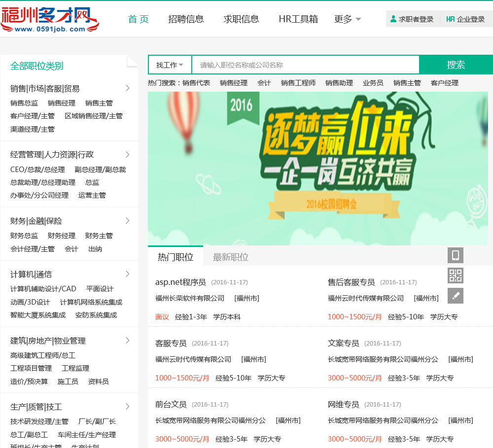Click hot search term 会计 under the search bar

click(264, 83)
